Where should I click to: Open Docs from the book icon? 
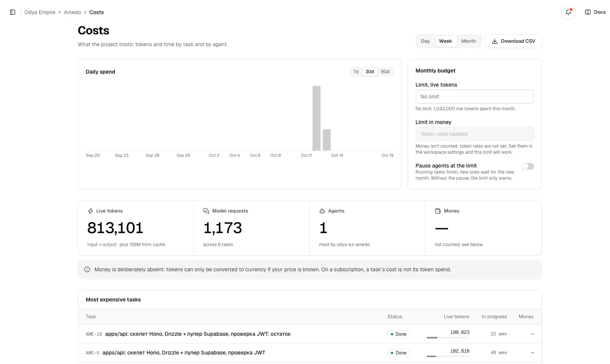(587, 12)
